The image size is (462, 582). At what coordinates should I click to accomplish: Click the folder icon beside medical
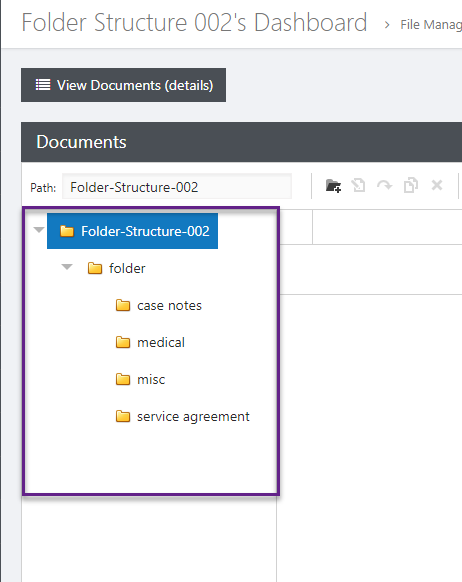point(123,342)
